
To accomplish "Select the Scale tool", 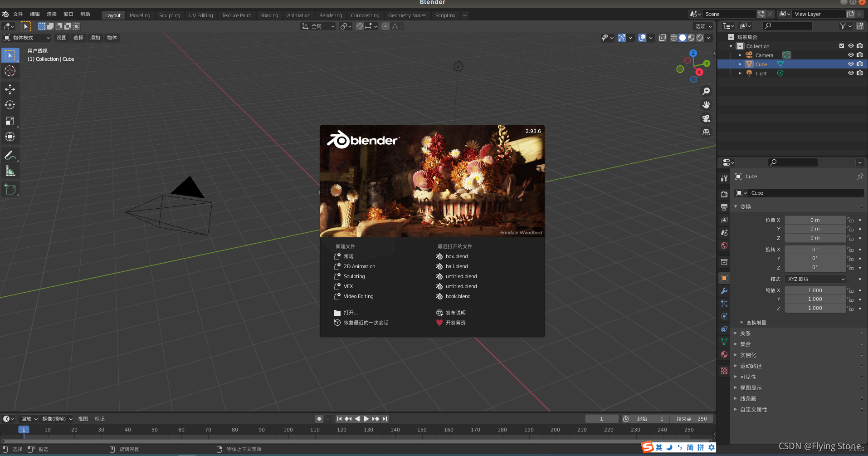I will click(x=10, y=121).
